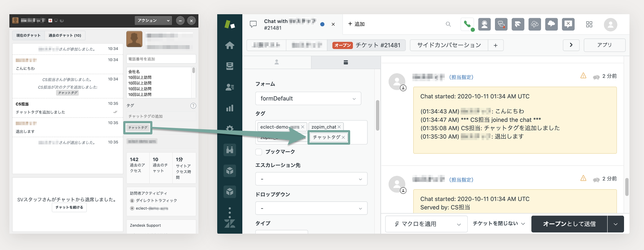Click the Zendesk Z logo in sidebar

[x=230, y=223]
